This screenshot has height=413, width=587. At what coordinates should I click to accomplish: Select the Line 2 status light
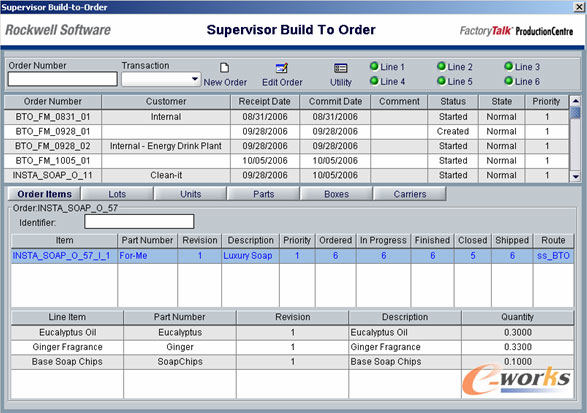(x=441, y=66)
